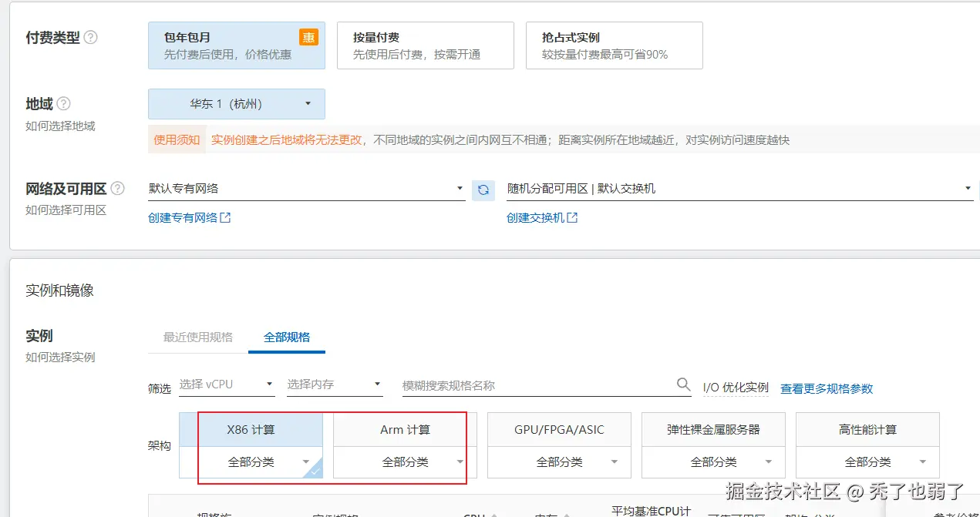Open the region dropdown showing 华东 1 (杭州)

coord(236,103)
